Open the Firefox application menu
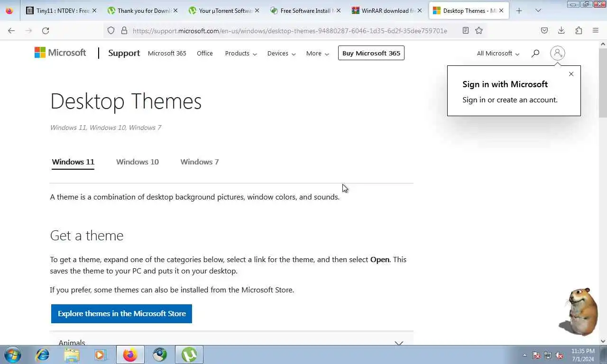 point(596,30)
